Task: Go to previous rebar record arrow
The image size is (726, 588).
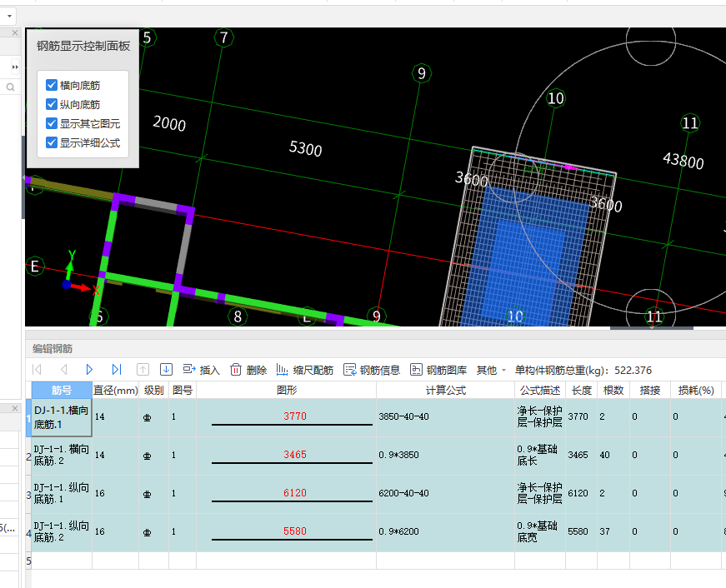Action: 64,369
